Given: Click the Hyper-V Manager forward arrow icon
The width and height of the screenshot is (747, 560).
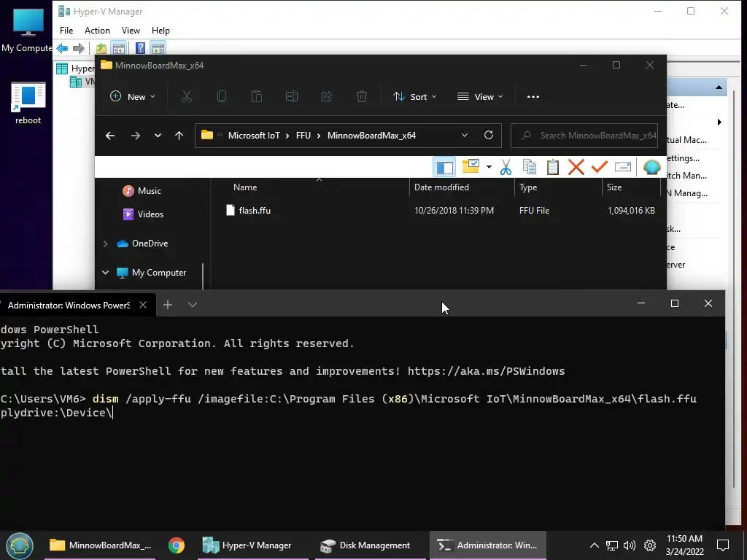Looking at the screenshot, I should click(79, 48).
